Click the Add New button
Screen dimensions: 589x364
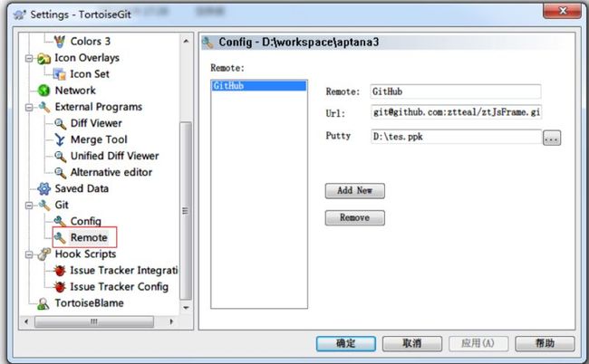pos(354,191)
